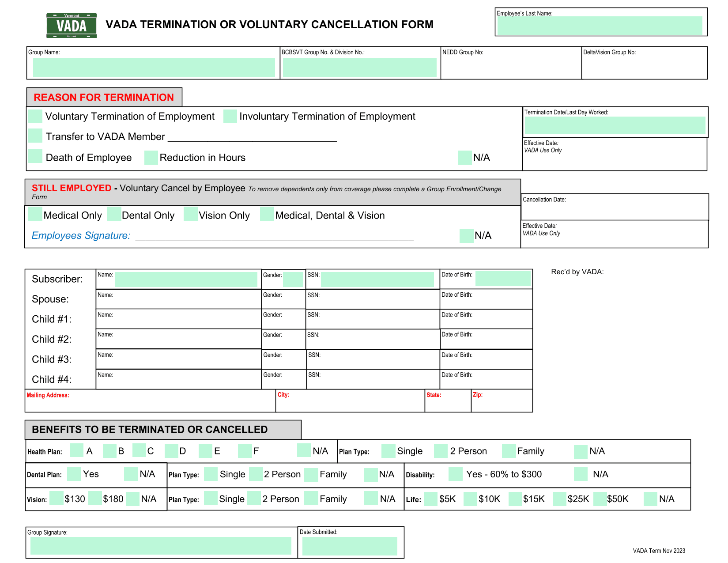The height and width of the screenshot is (563, 728).
Task: Click the REASON FOR TERMINATION heading
Action: [104, 98]
